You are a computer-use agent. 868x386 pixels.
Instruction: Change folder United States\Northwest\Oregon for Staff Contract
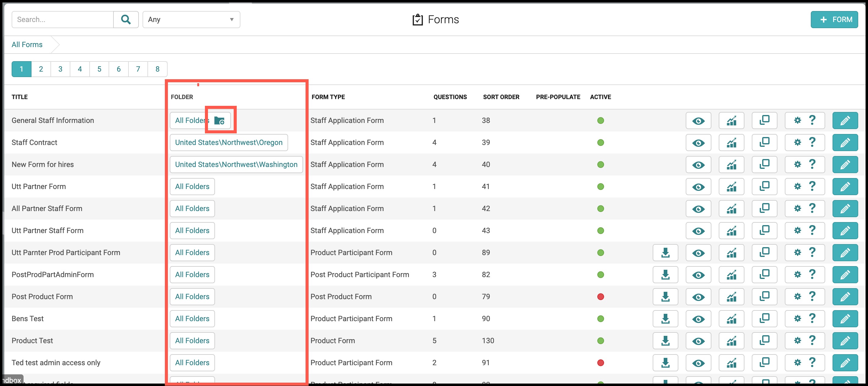pos(229,143)
